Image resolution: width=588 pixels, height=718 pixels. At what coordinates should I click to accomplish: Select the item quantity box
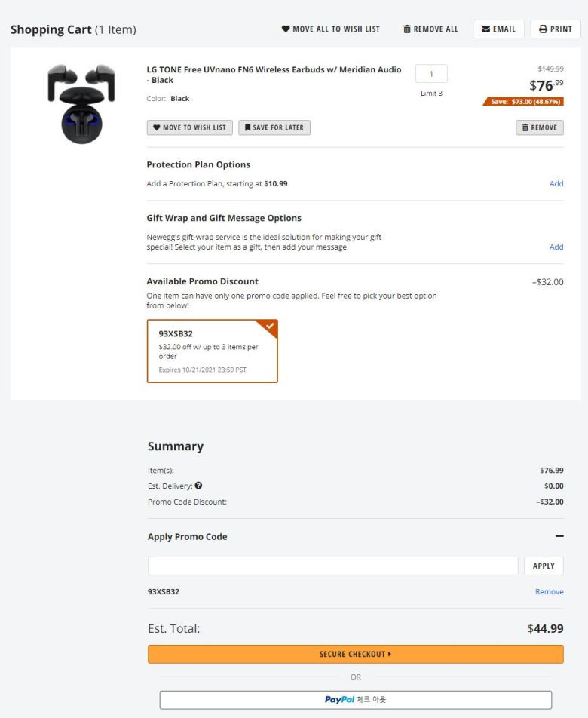click(431, 74)
